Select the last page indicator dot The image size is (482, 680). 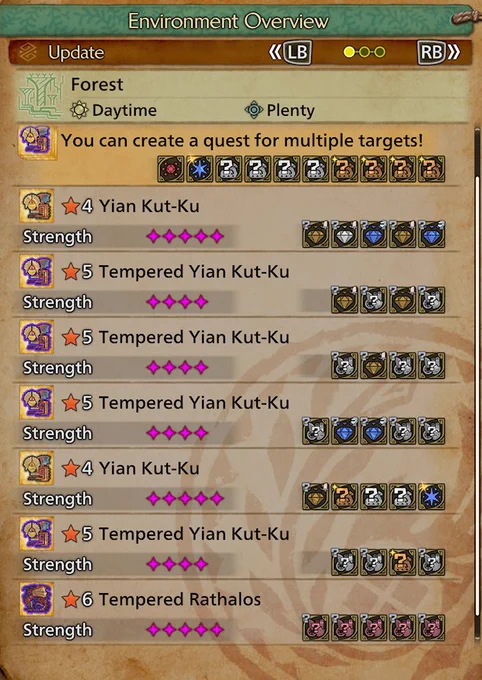pyautogui.click(x=380, y=52)
